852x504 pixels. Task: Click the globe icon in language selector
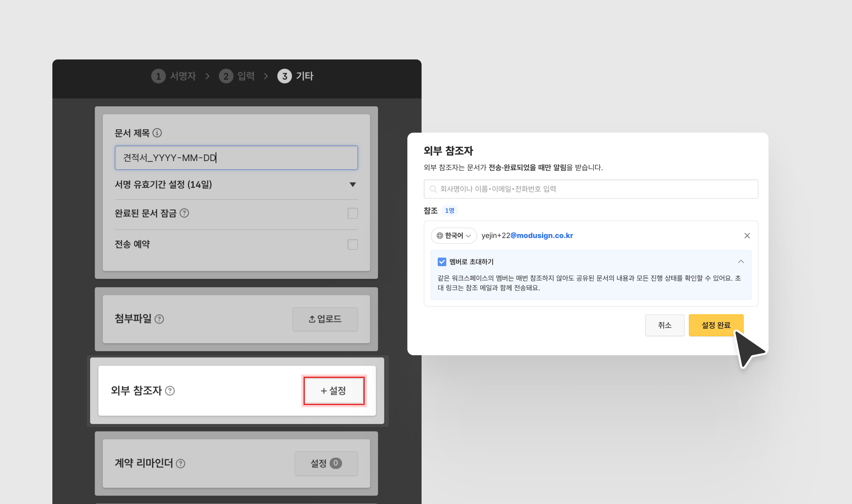tap(440, 236)
